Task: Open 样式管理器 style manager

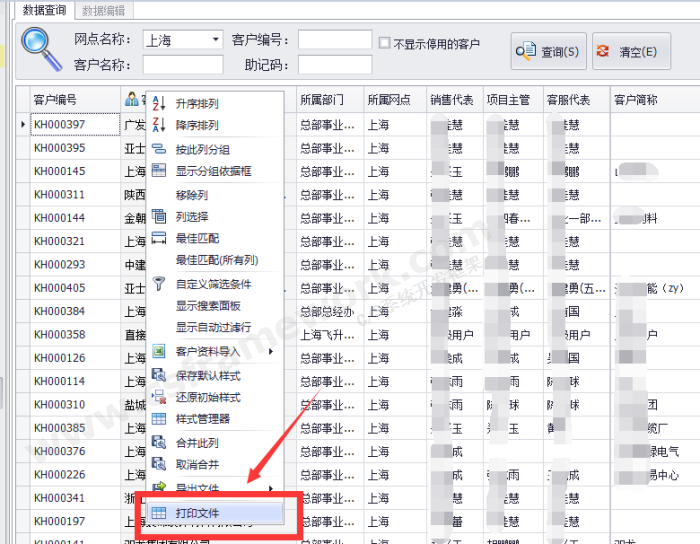Action: 203,418
